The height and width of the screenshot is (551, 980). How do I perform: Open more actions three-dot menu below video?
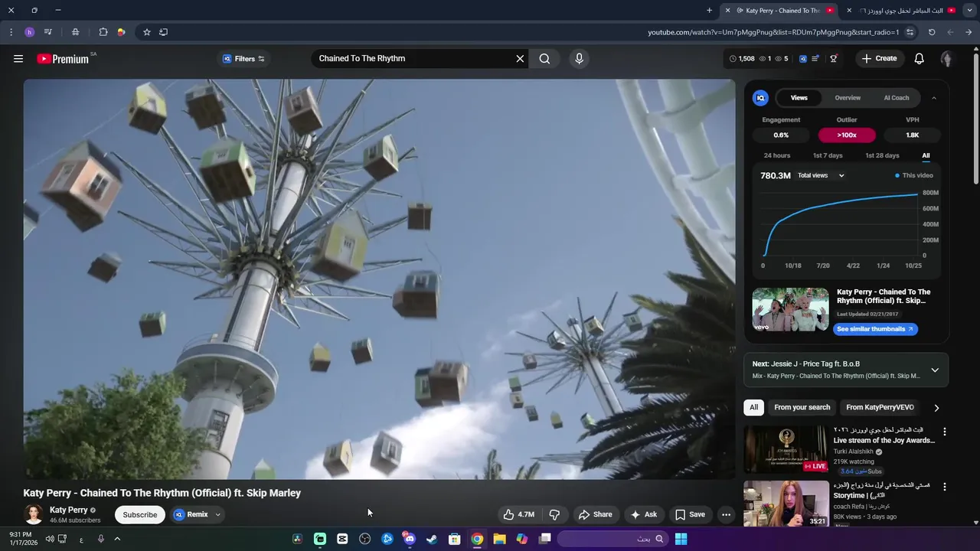click(x=726, y=514)
